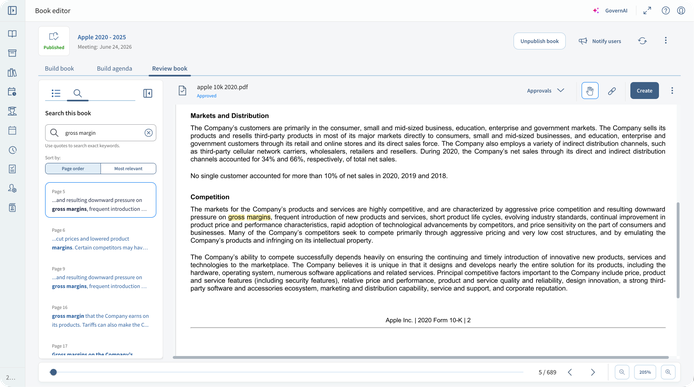This screenshot has height=387, width=694.
Task: Click the Create button
Action: pos(644,91)
